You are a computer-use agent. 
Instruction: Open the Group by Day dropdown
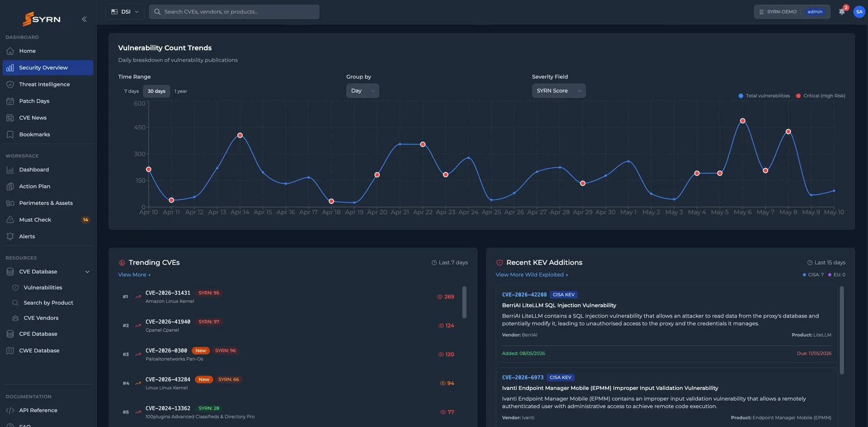363,91
